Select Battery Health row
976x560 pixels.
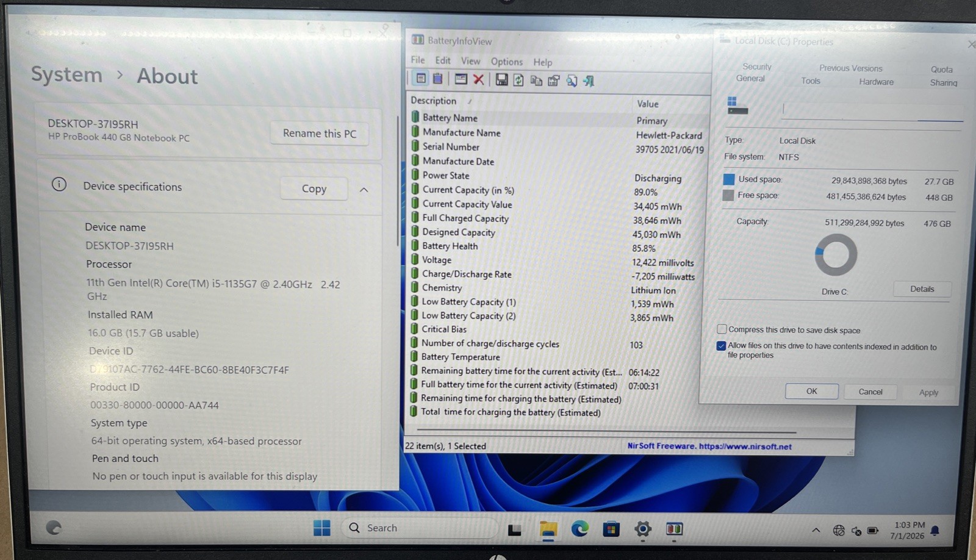[x=558, y=246]
